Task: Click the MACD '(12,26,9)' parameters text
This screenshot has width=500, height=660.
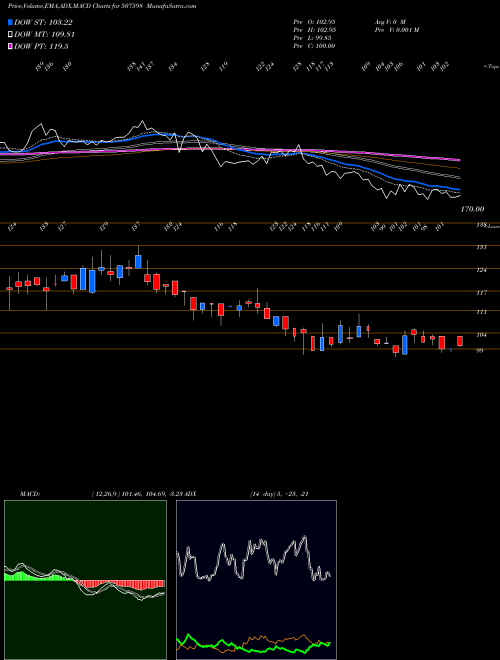Action: pyautogui.click(x=105, y=494)
